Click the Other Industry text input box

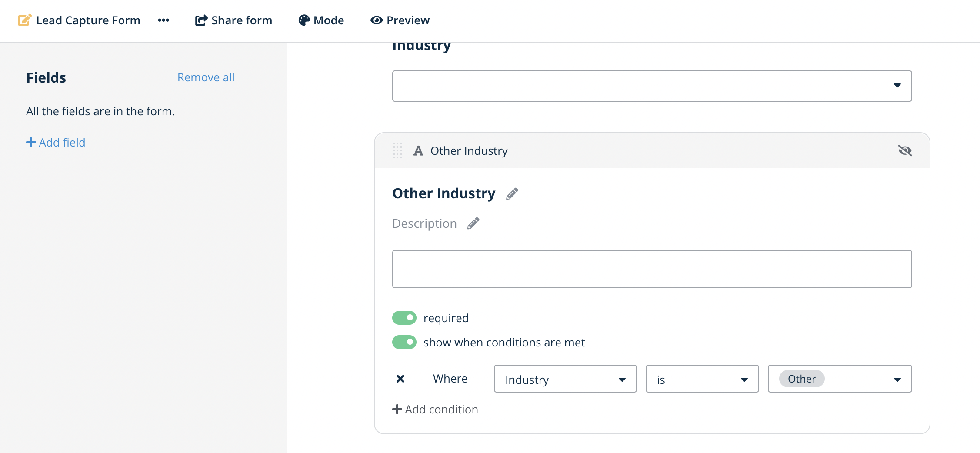point(652,269)
